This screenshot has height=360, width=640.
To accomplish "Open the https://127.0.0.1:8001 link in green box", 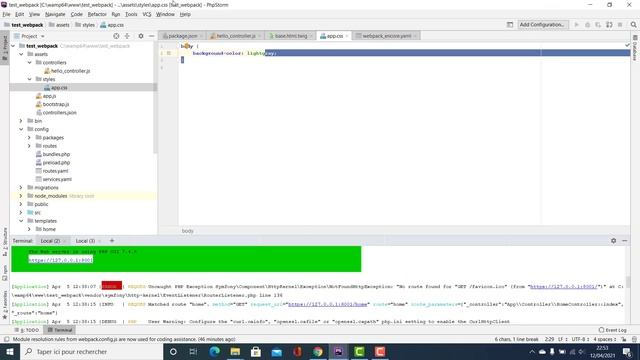I will pos(60,260).
